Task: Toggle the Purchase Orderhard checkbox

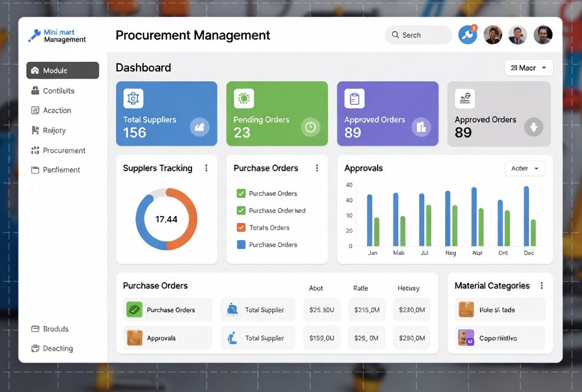Action: tap(241, 210)
